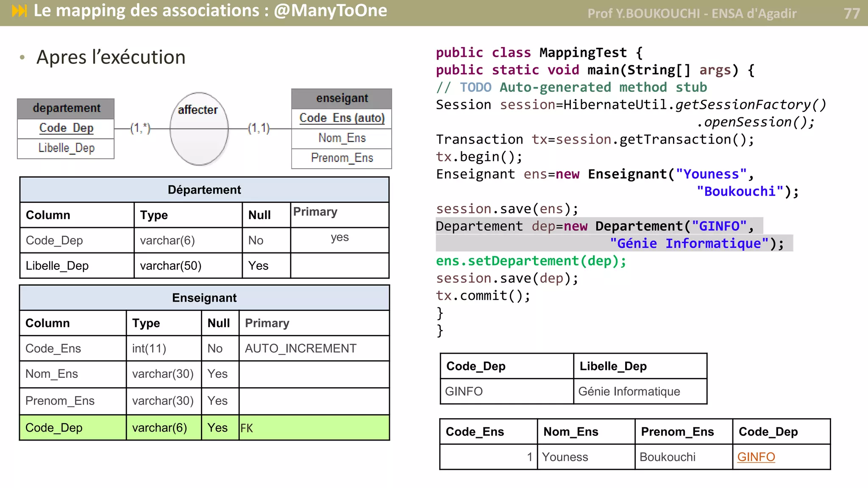Image resolution: width=868 pixels, height=488 pixels.
Task: Click the '1' Code_Ens value cell
Action: click(489, 457)
